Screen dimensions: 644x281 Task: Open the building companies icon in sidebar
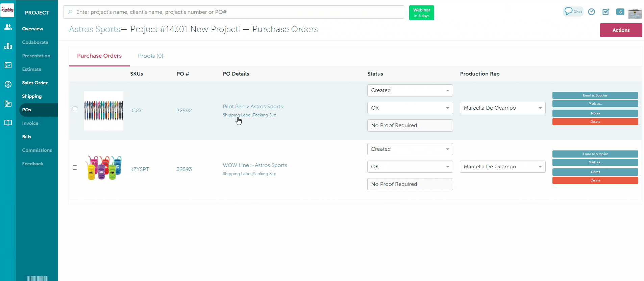(8, 104)
